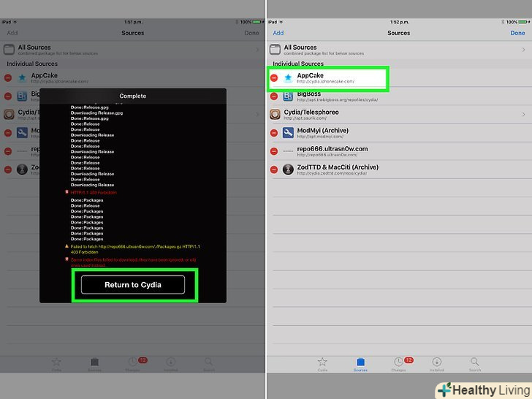Image resolution: width=532 pixels, height=399 pixels.
Task: Tap Complete title of dialog
Action: coord(133,96)
